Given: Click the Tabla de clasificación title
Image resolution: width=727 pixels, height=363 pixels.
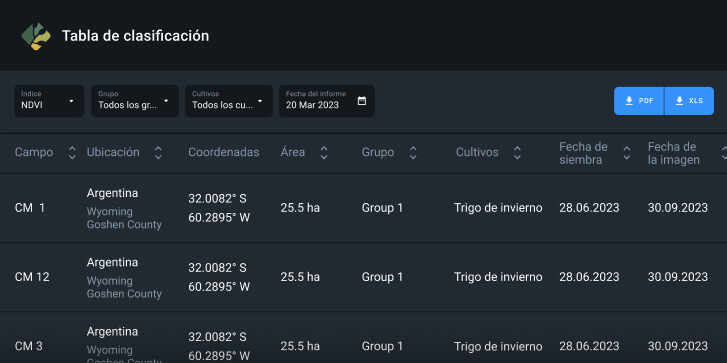Looking at the screenshot, I should pos(135,36).
